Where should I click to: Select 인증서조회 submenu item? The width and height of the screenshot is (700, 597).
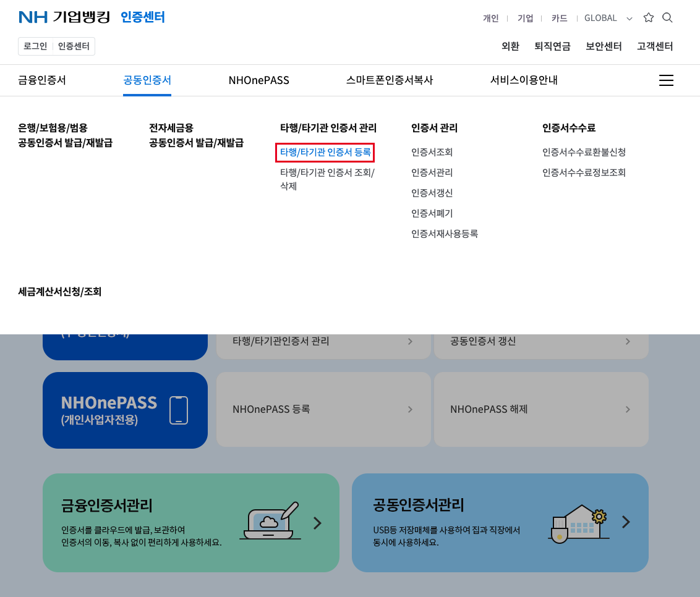432,152
